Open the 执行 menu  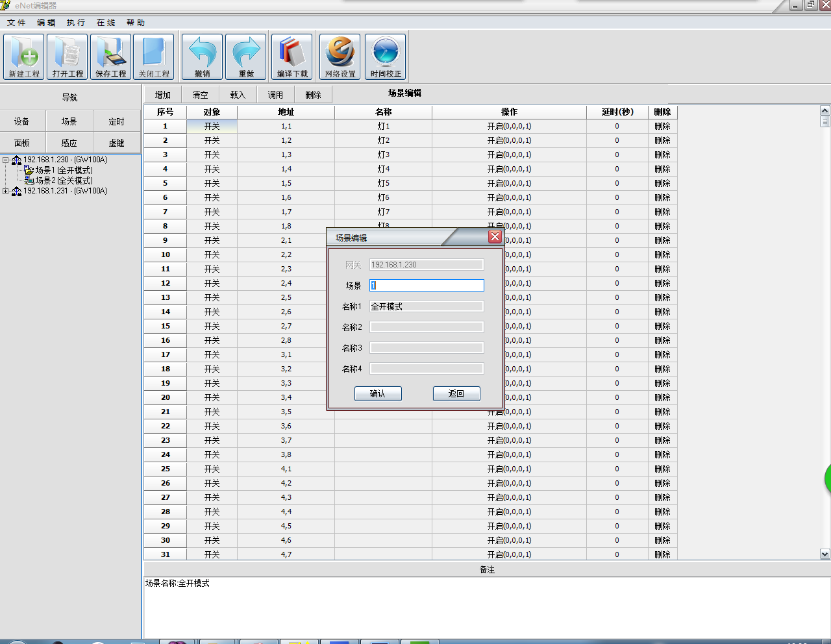click(x=76, y=23)
